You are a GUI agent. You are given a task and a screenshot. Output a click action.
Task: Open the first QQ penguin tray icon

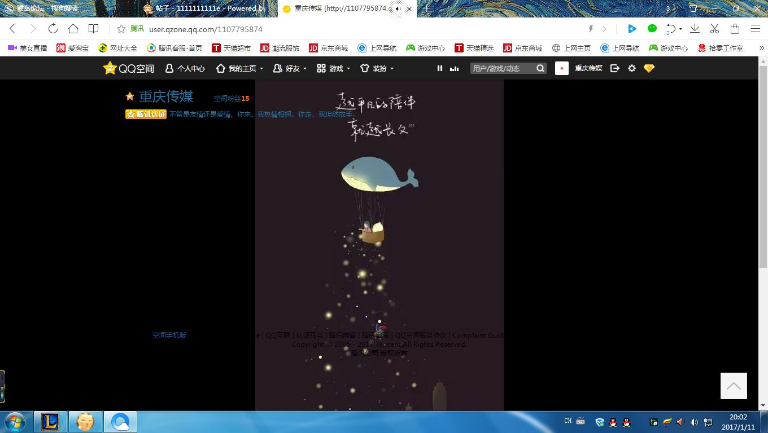(613, 422)
